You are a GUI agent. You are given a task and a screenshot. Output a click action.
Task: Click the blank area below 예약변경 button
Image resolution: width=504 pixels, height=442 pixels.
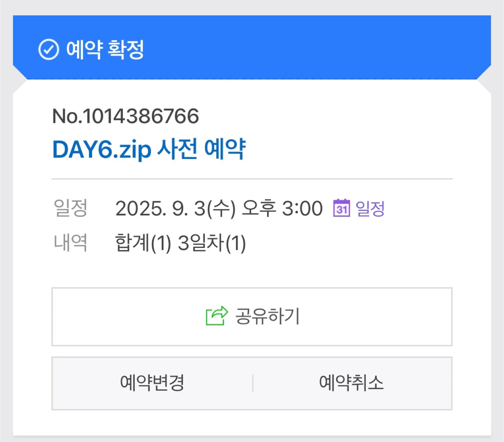[x=152, y=423]
